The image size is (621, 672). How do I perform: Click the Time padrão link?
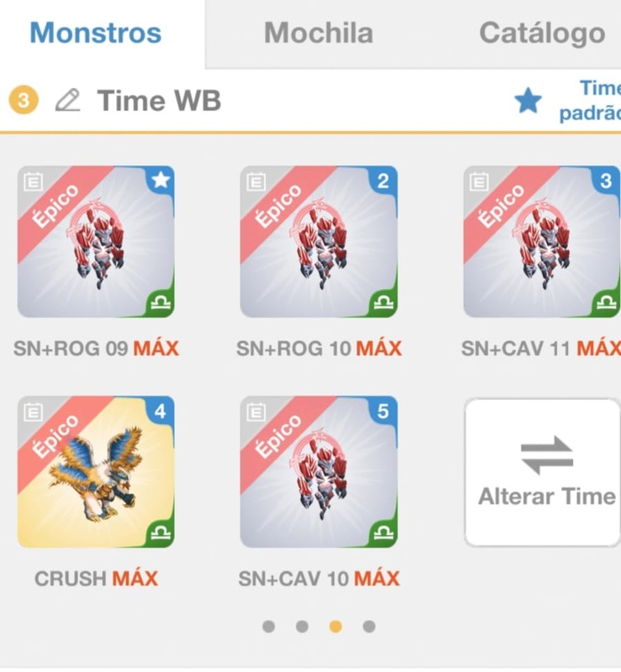590,101
